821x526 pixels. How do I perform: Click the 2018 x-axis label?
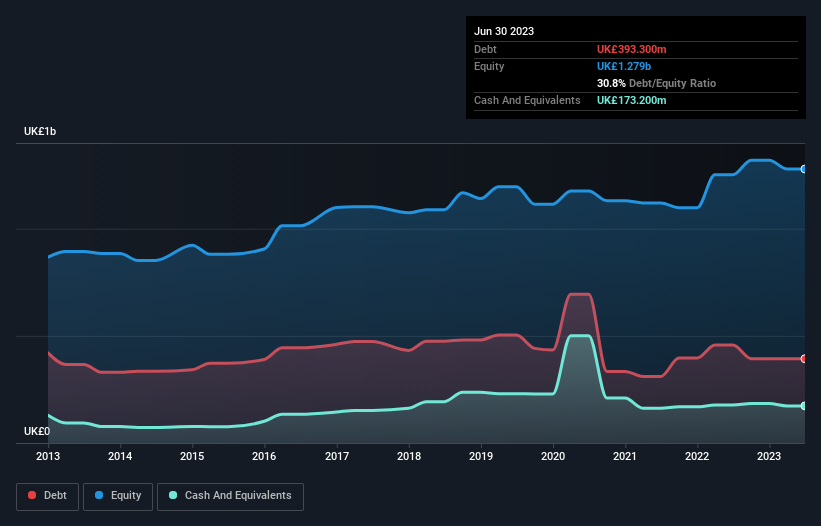tap(409, 456)
